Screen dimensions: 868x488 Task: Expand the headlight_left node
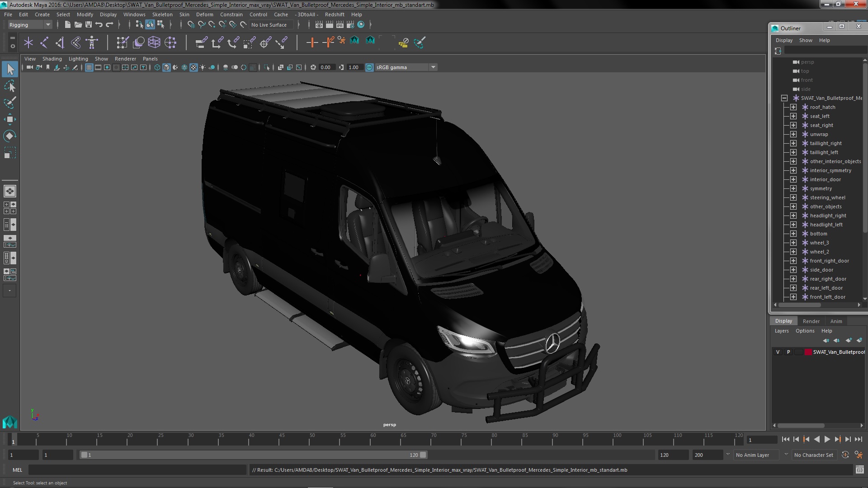(793, 225)
